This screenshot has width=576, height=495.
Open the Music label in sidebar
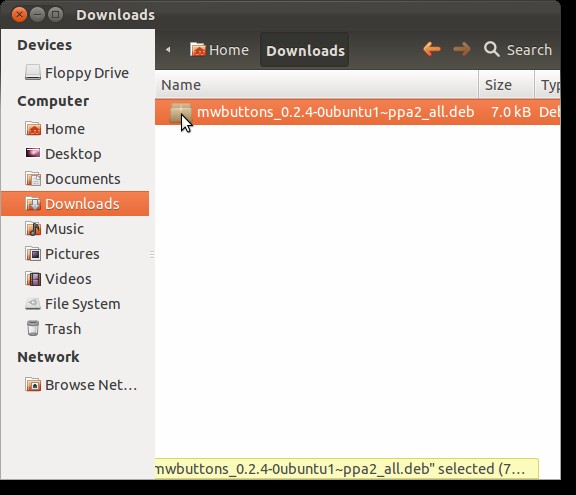(x=64, y=229)
